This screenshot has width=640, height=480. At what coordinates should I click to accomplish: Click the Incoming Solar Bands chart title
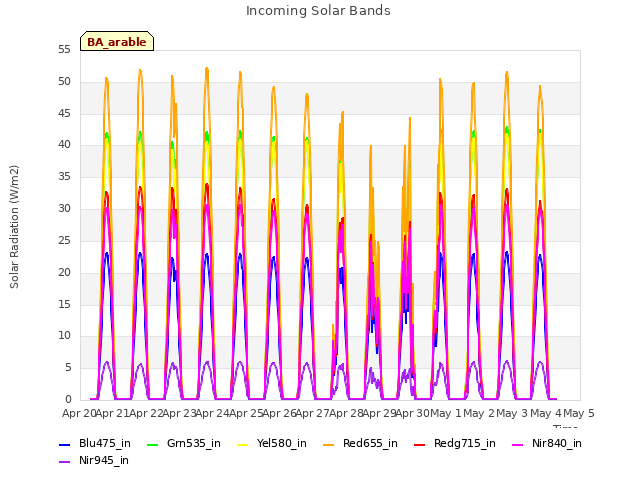click(x=318, y=11)
